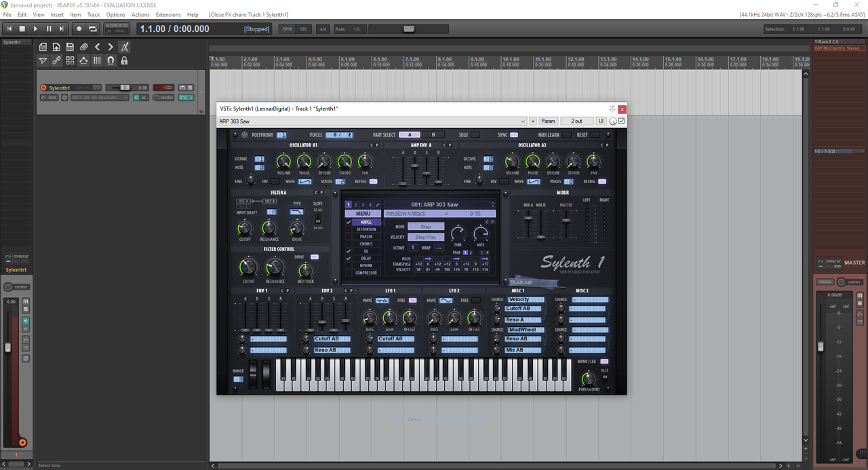Click the transport Record button
The height and width of the screenshot is (470, 868).
pos(79,28)
